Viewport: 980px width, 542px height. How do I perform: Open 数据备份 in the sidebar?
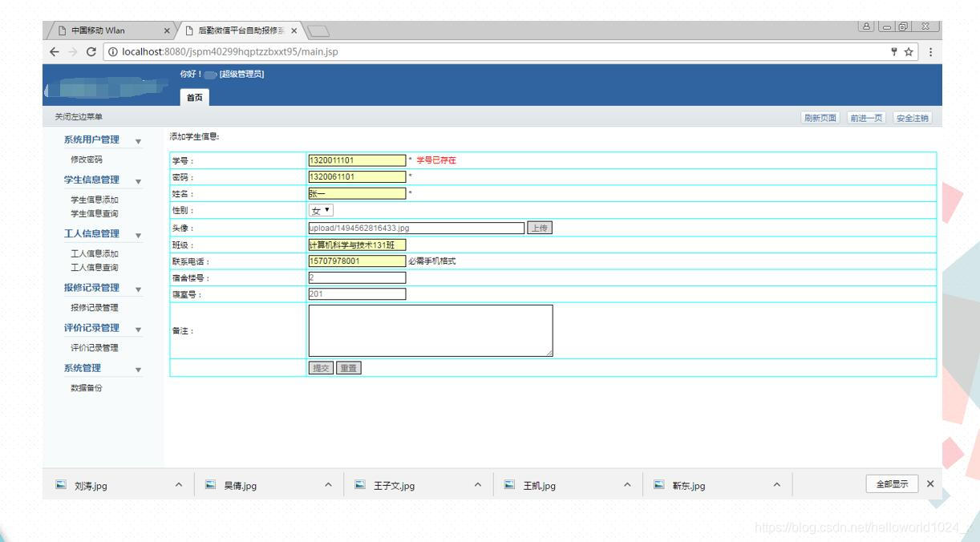coord(87,387)
